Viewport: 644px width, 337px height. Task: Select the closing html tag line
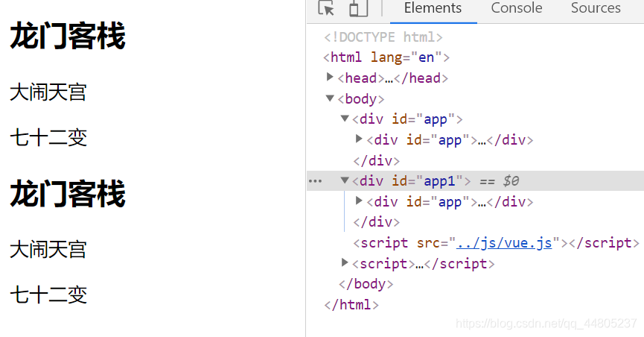(351, 305)
